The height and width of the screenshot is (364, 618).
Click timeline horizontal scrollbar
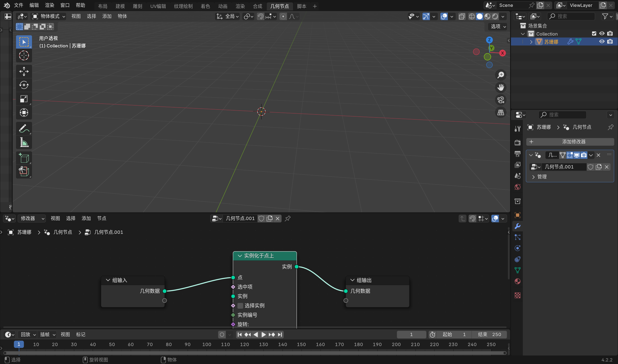pos(255,353)
